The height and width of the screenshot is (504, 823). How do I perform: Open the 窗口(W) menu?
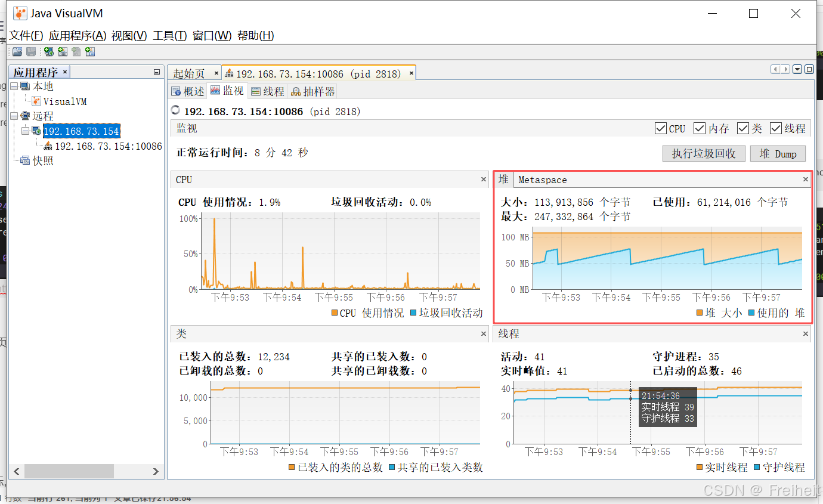212,35
